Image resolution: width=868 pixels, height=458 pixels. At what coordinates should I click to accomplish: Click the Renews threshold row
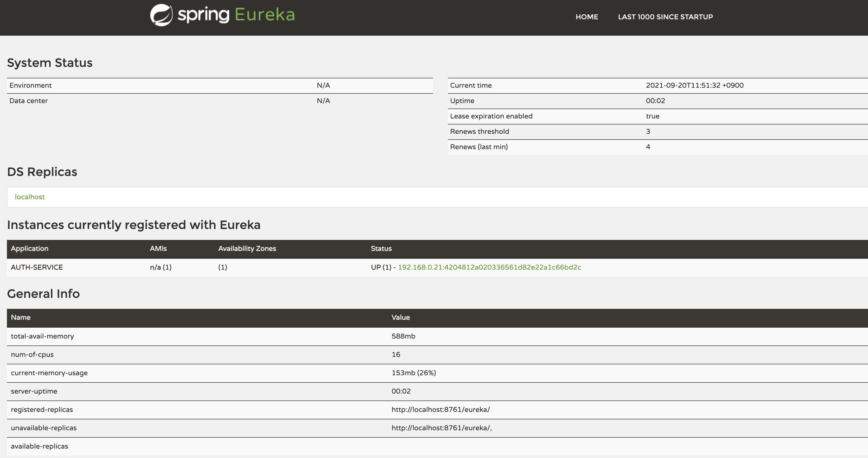coord(479,132)
